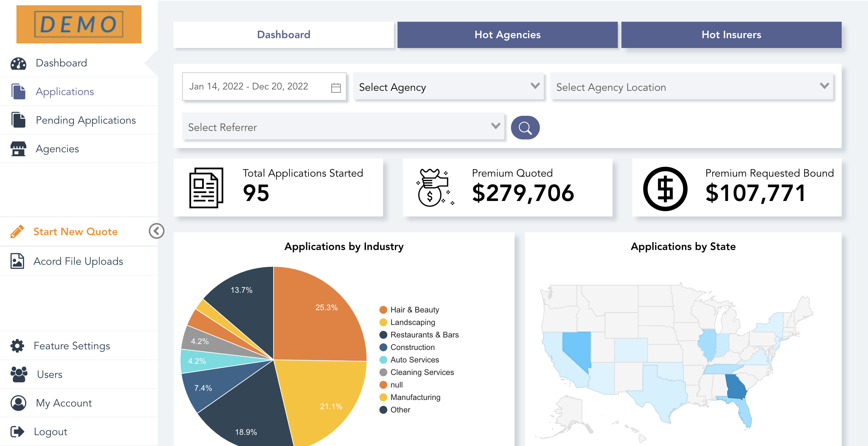Click the DEMO logo

(79, 24)
